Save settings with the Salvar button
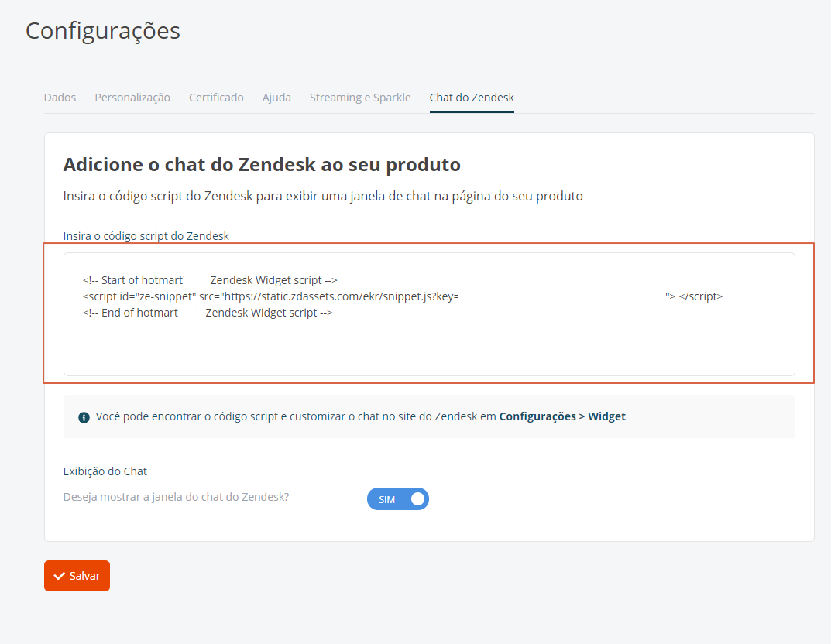831x644 pixels. [x=77, y=576]
